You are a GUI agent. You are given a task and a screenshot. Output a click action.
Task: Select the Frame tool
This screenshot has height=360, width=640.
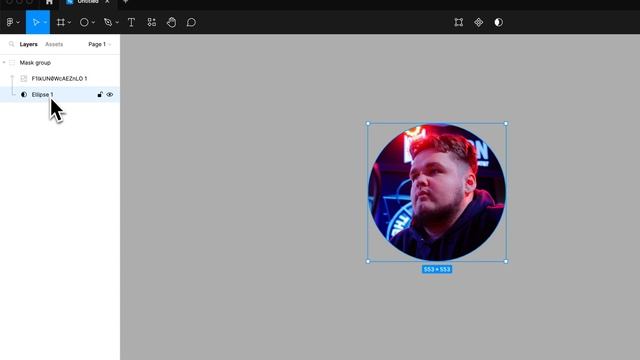(x=60, y=22)
